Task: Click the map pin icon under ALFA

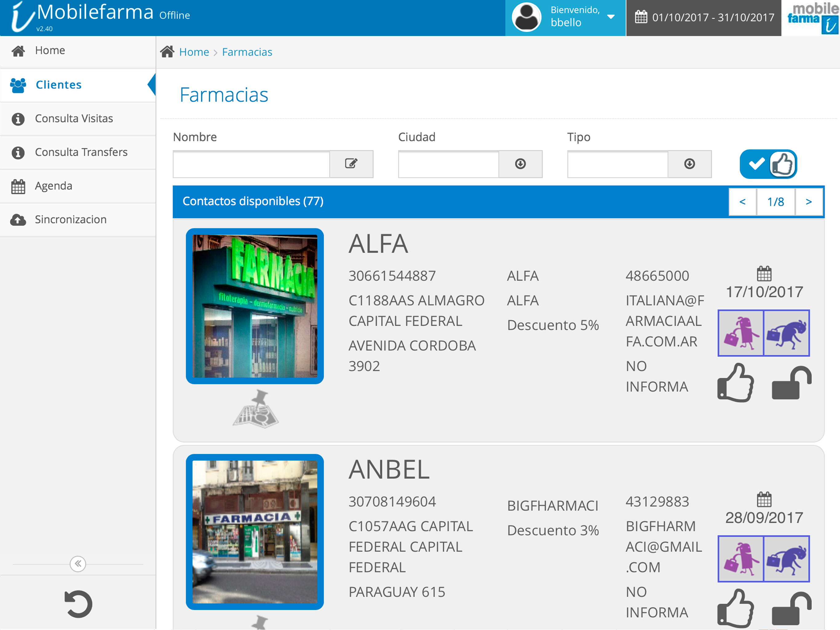Action: pos(256,409)
